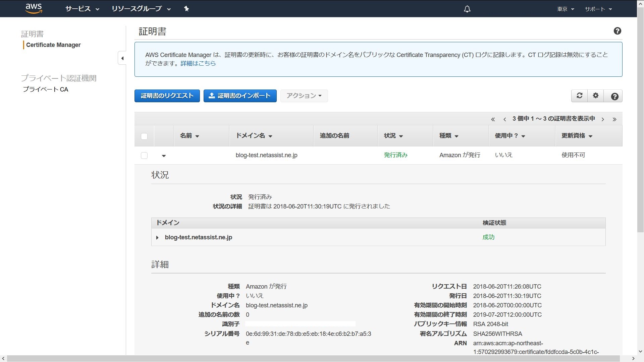Expand the blog-test.netassist.ne.jp domain validation row
Screen dimensions: 644x362
coord(157,238)
